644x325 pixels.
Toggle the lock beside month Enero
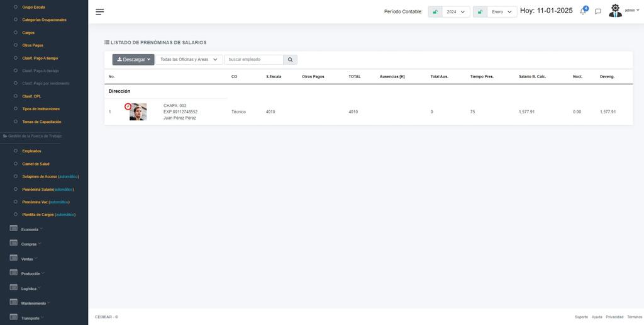[x=480, y=12]
